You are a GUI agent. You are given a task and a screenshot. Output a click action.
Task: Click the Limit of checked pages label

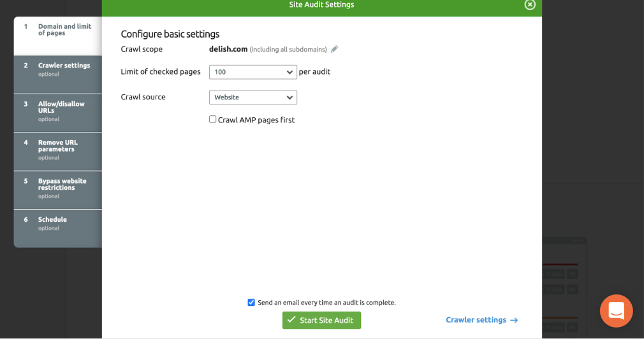click(x=161, y=72)
